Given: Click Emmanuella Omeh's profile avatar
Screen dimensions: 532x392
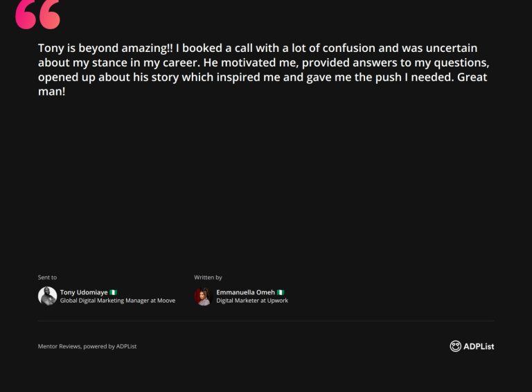Looking at the screenshot, I should coord(202,296).
